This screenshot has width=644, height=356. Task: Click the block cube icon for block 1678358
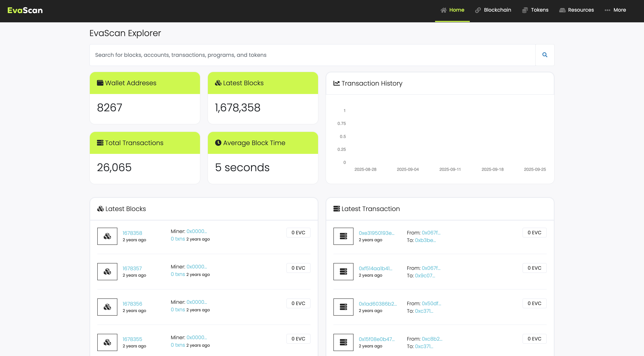pos(107,236)
